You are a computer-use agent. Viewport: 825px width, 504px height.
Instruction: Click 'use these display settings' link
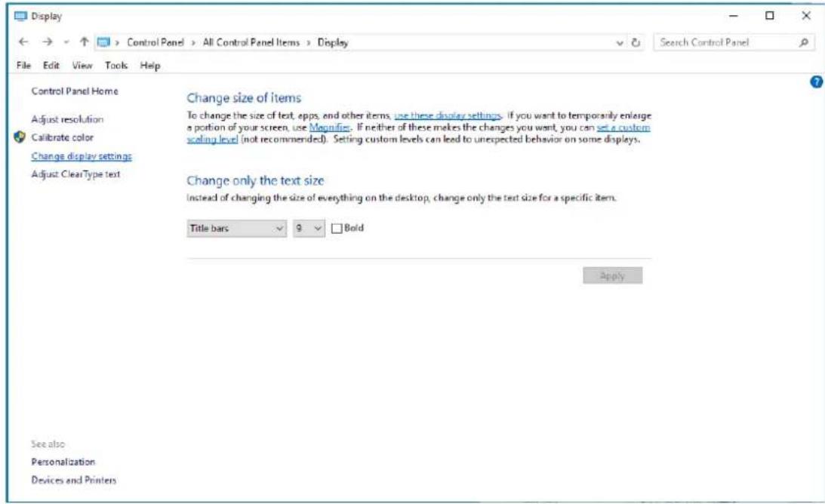(447, 115)
